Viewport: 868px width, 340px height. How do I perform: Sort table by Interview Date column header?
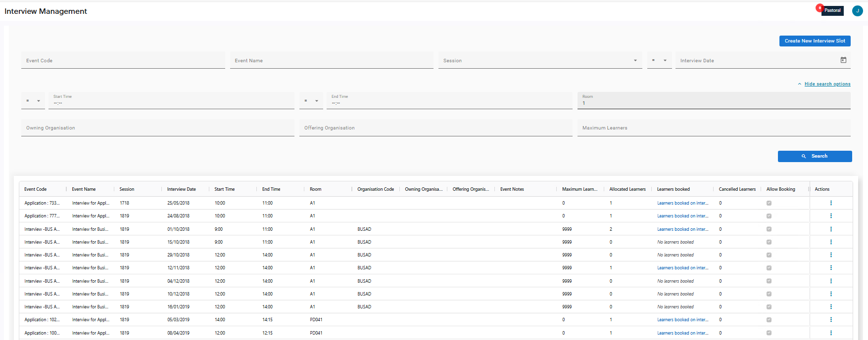tap(181, 189)
